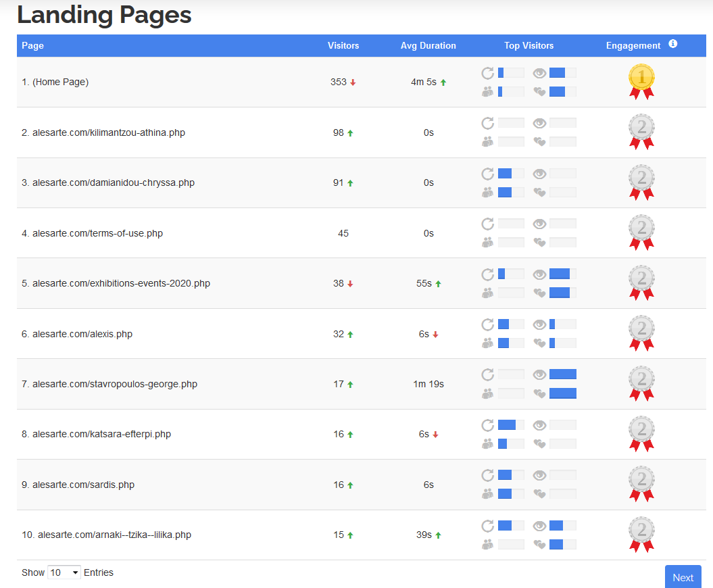Click silver medal for kilimantzou-athina.php row
Viewport: 713px width, 588px height.
point(641,132)
